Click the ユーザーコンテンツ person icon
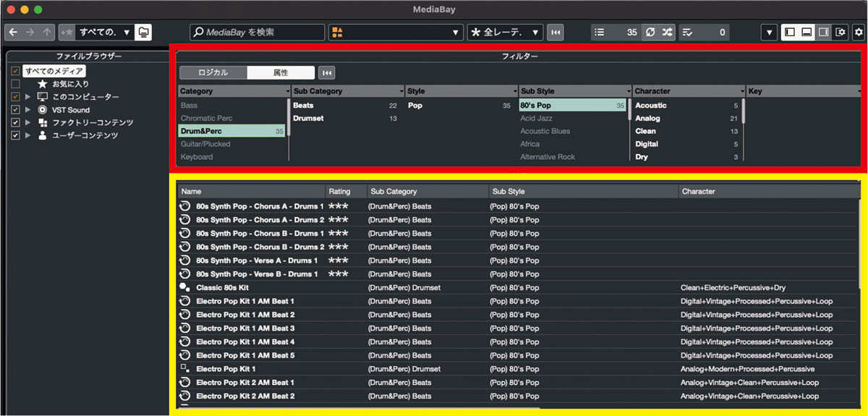The height and width of the screenshot is (416, 868). (x=42, y=136)
